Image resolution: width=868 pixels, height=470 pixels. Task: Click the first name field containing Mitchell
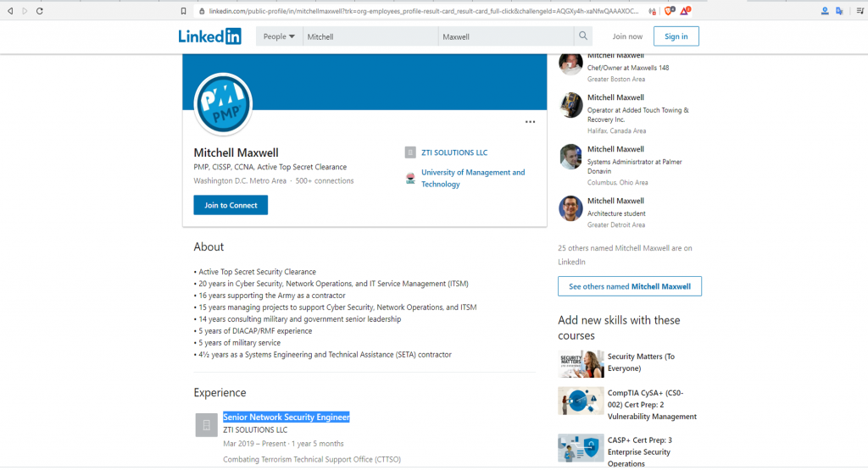[370, 36]
